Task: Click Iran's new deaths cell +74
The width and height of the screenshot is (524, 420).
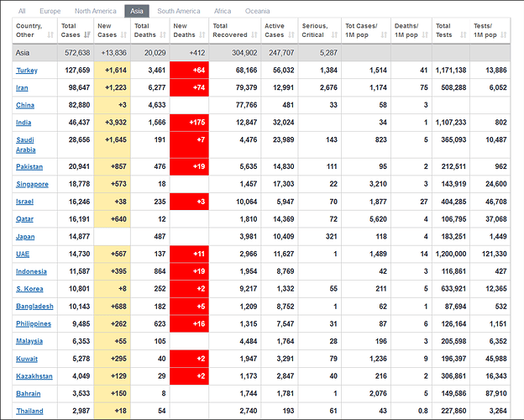Action: point(190,87)
